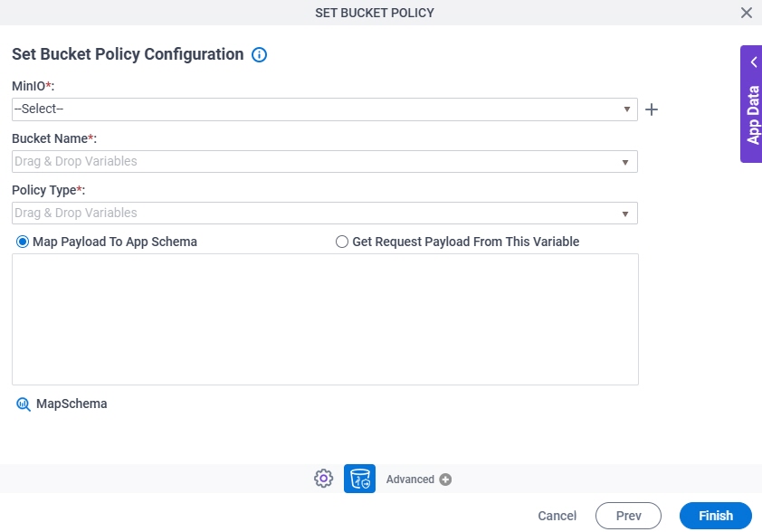Click the payload mapping text area
The height and width of the screenshot is (532, 762).
tap(325, 319)
